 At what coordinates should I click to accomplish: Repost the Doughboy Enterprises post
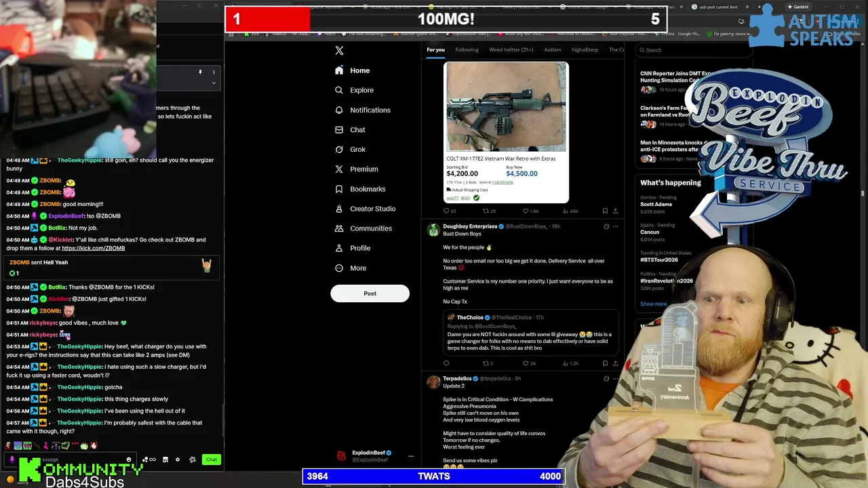pos(485,363)
